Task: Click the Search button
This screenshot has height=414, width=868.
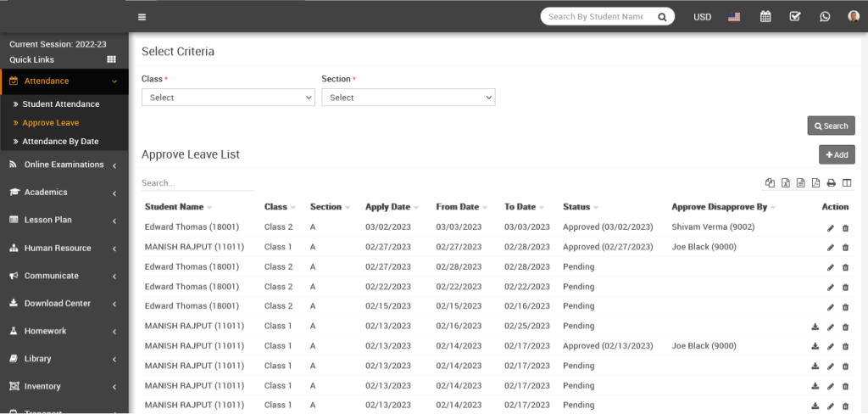Action: (x=831, y=126)
